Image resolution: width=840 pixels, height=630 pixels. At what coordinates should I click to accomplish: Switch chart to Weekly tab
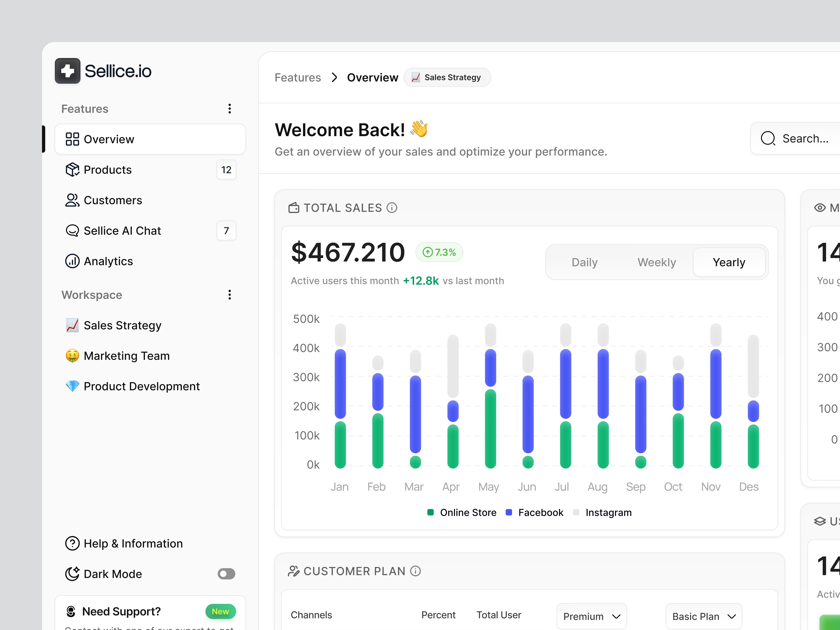tap(657, 262)
